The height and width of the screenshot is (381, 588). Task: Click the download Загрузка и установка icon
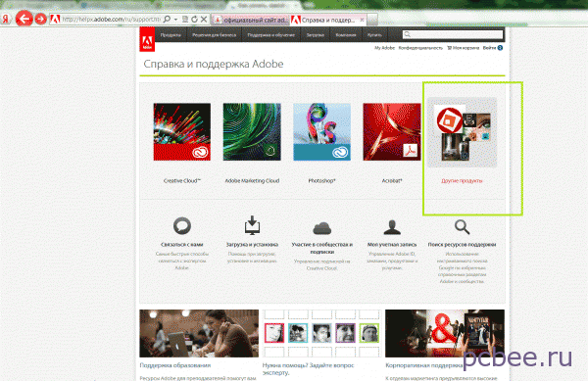[252, 225]
